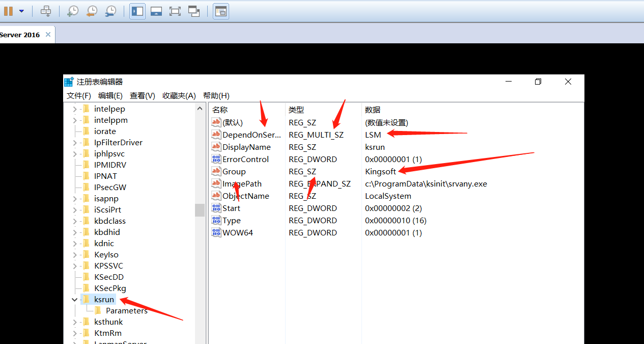Click the LocalSystem data cell

coord(388,196)
